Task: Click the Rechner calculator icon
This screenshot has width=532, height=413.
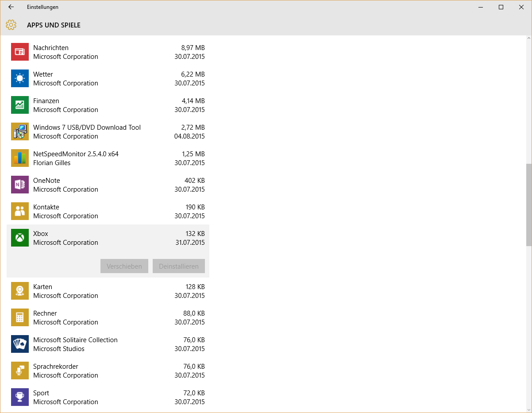Action: point(20,317)
